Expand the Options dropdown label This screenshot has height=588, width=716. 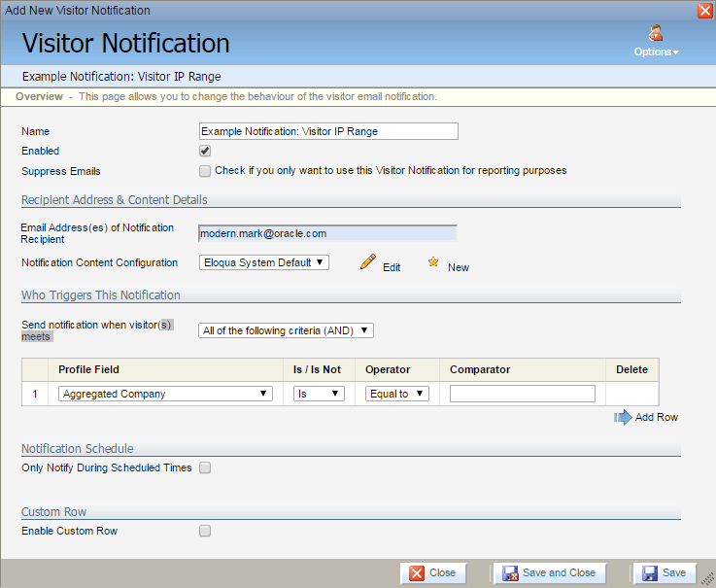[656, 52]
